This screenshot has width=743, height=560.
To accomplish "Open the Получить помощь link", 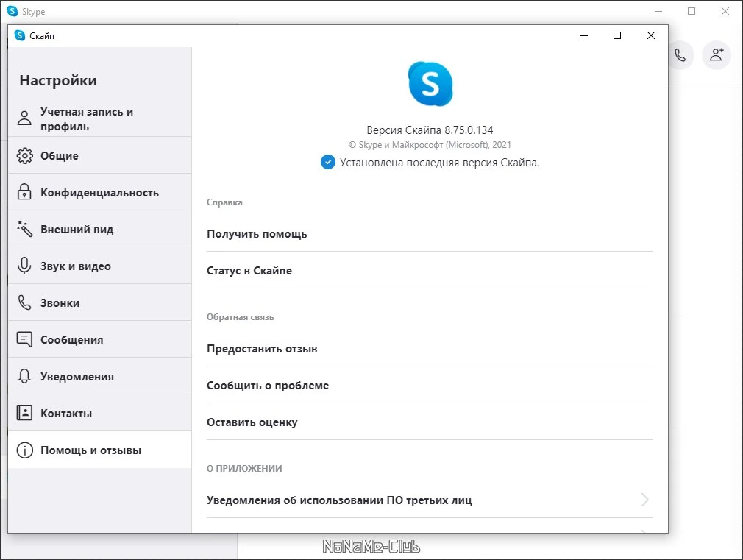I will (x=430, y=234).
